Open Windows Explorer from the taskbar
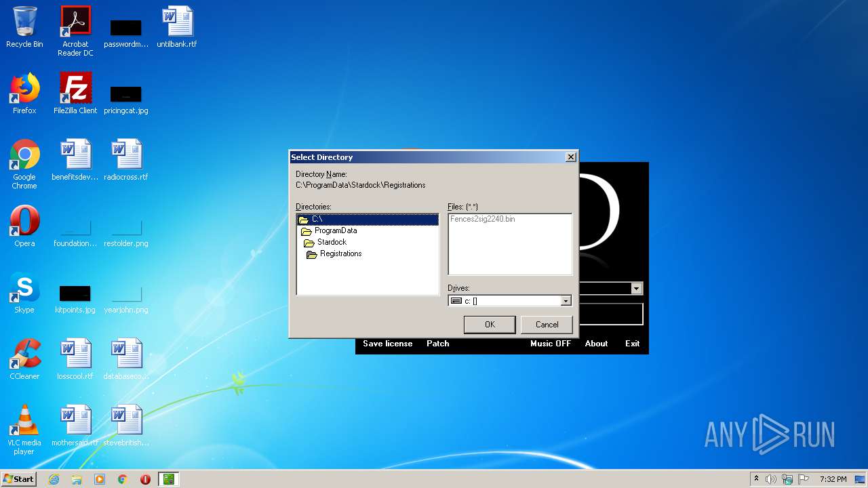The width and height of the screenshot is (868, 488). click(77, 479)
